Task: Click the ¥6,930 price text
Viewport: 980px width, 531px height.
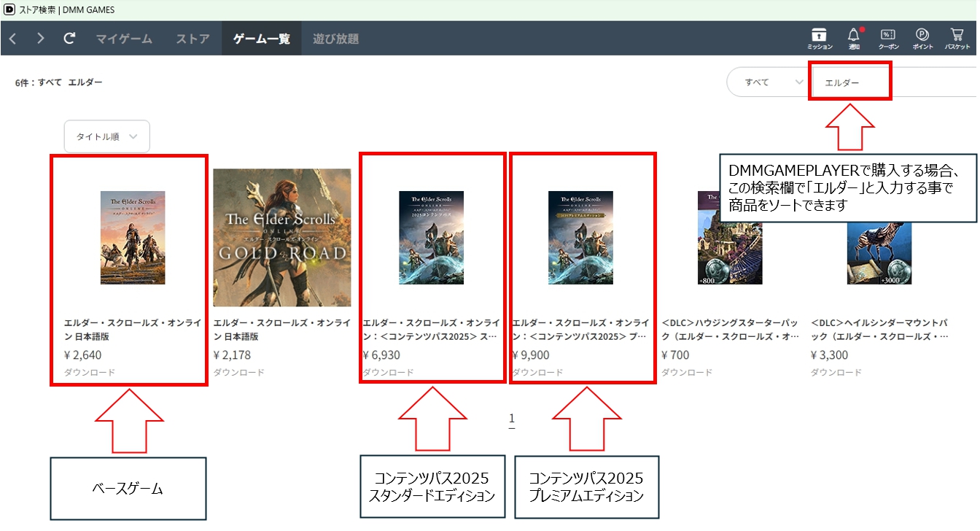Action: click(x=381, y=355)
